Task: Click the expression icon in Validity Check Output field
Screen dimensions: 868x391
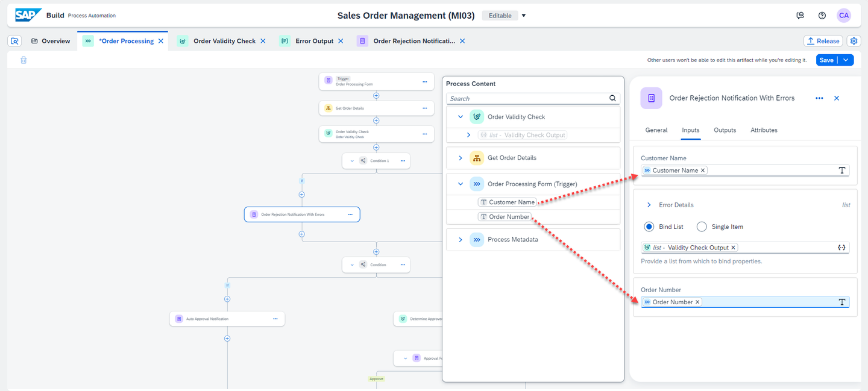Action: click(842, 248)
